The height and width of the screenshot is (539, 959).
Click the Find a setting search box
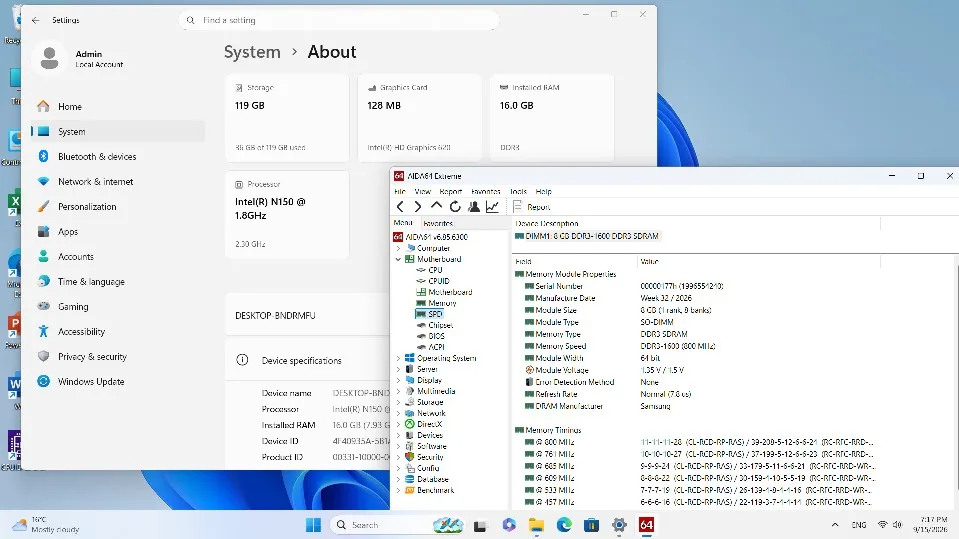339,20
